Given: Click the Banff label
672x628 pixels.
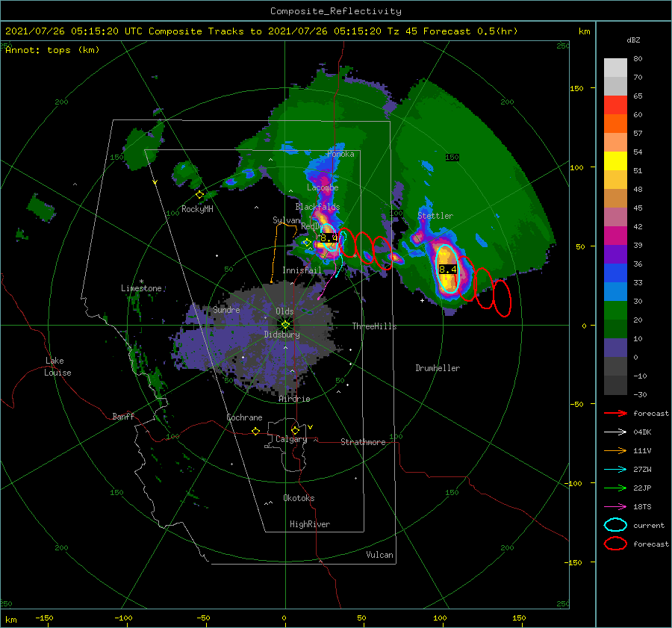Looking at the screenshot, I should click(123, 417).
